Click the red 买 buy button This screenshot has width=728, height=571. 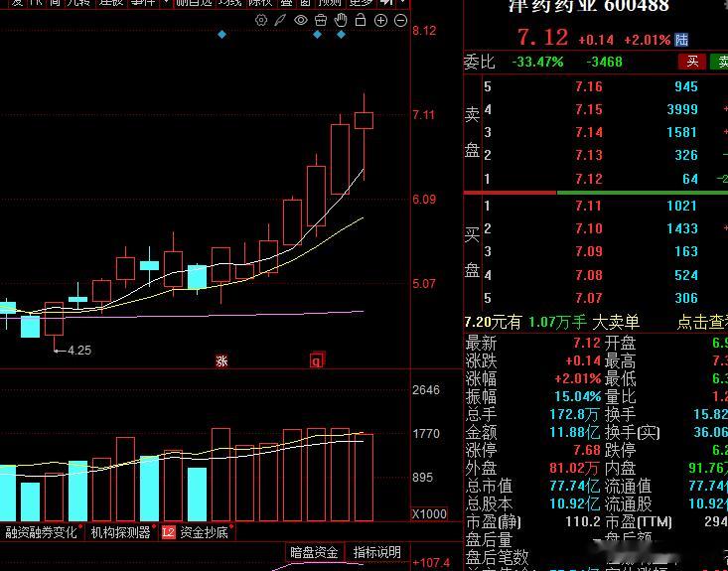[692, 62]
